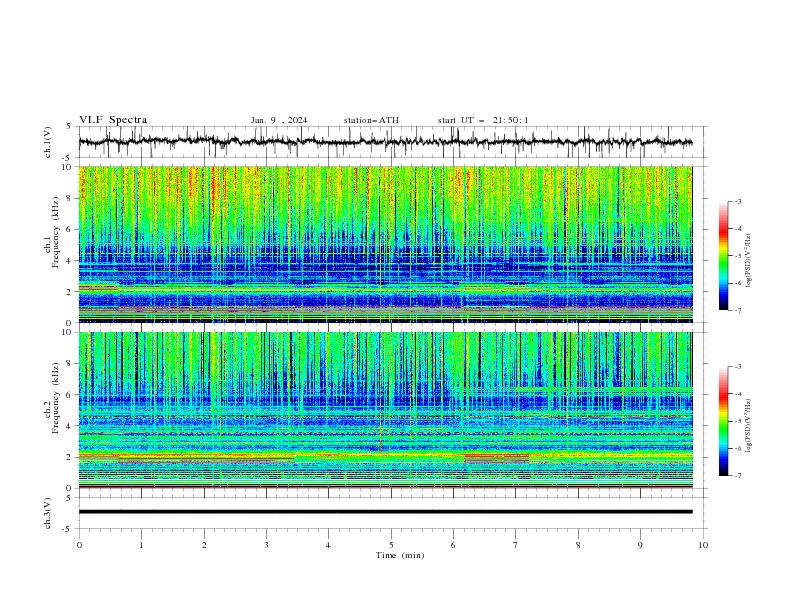
Task: Click the "-7" label on ch.1 color bar
Action: click(737, 310)
